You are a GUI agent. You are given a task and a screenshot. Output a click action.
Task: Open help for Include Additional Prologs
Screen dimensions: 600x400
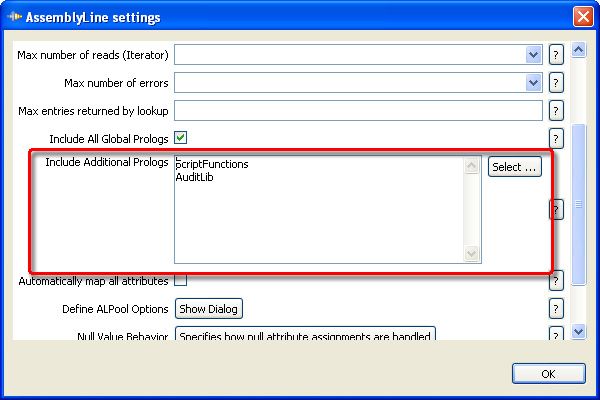[557, 210]
